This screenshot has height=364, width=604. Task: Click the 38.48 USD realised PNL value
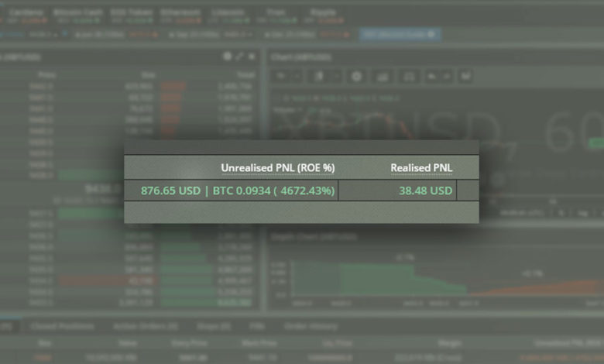coord(426,191)
